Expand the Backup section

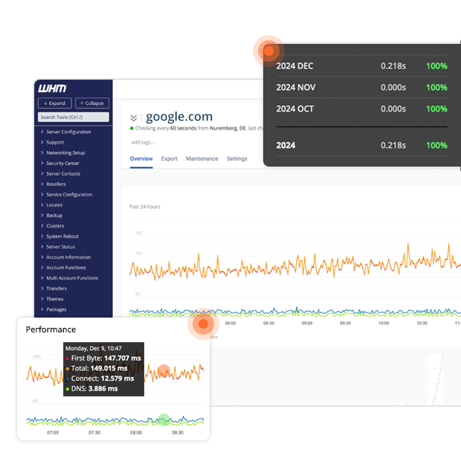point(54,215)
